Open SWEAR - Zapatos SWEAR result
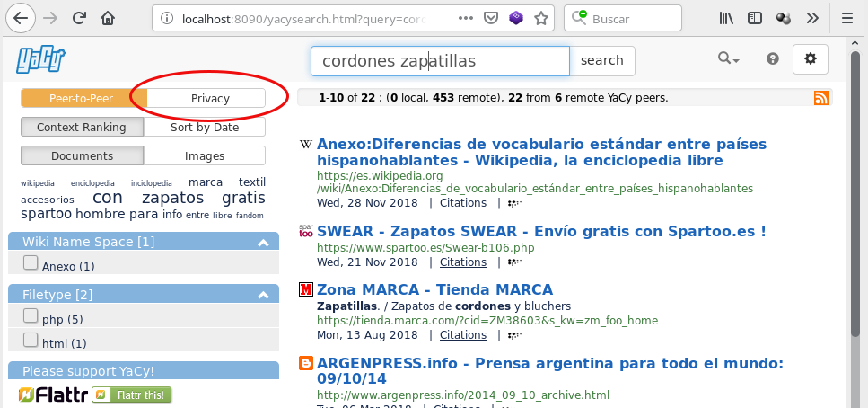Screen dimensions: 868x408 [541, 231]
